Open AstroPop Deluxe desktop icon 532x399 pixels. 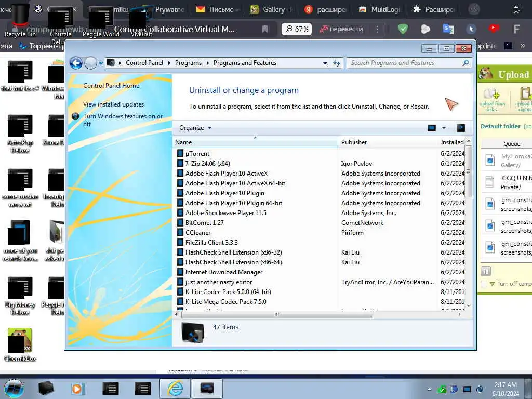tap(20, 134)
